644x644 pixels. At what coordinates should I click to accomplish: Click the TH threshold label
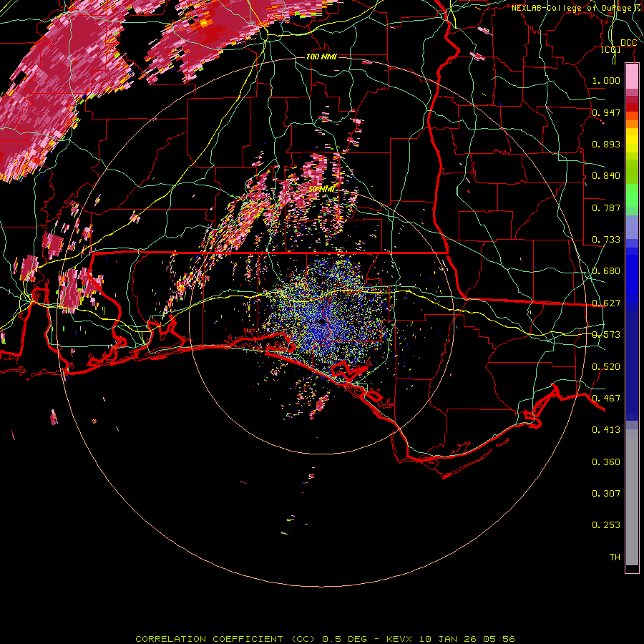point(615,557)
